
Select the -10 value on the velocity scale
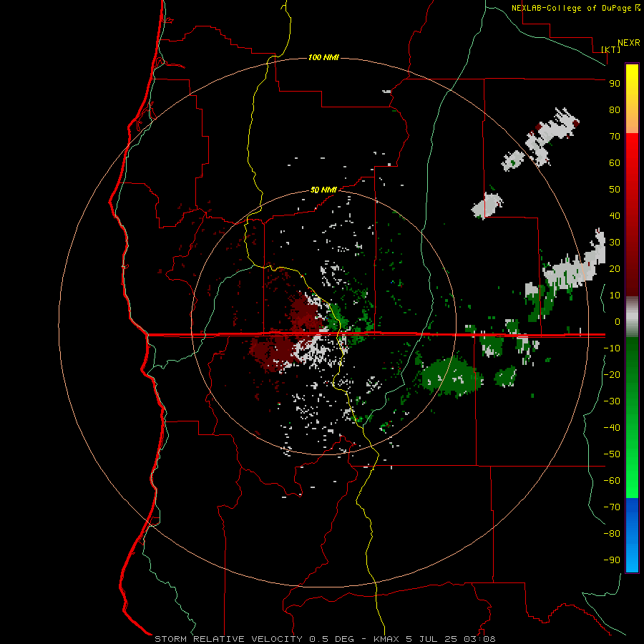coord(612,348)
